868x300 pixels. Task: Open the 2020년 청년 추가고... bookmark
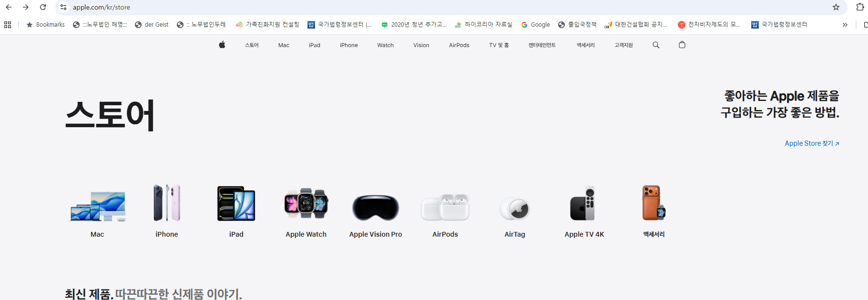point(414,25)
